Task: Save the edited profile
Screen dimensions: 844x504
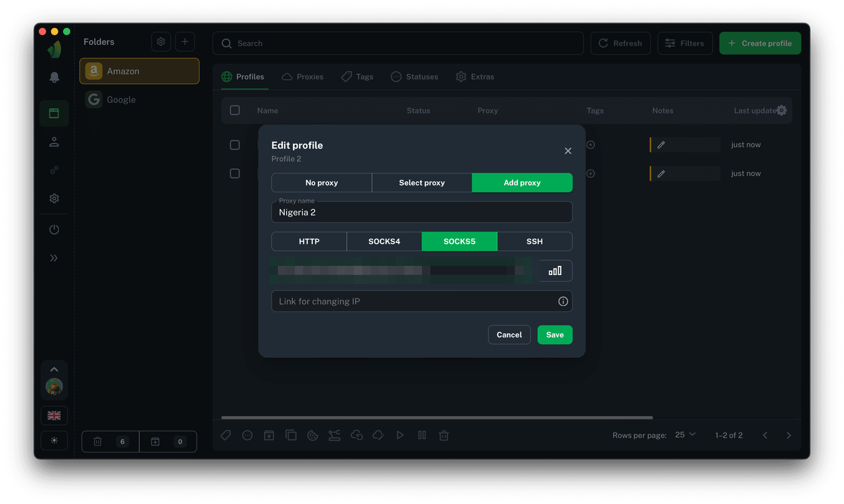Action: [555, 335]
